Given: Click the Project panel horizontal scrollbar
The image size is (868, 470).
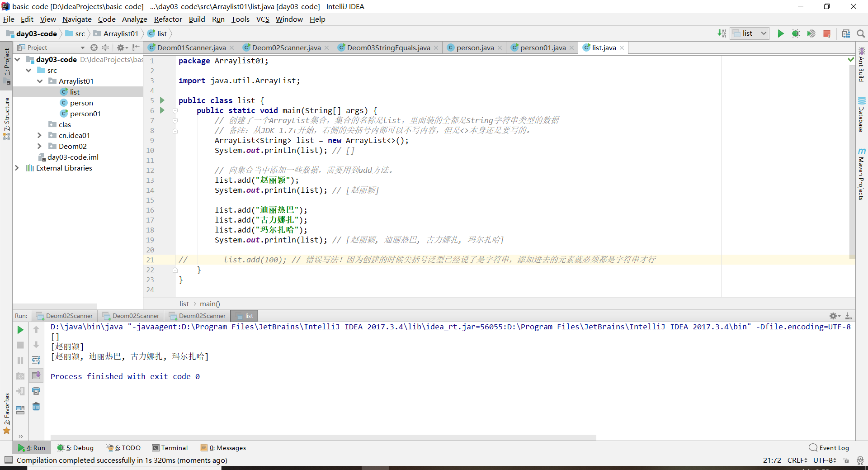Looking at the screenshot, I should [55, 306].
